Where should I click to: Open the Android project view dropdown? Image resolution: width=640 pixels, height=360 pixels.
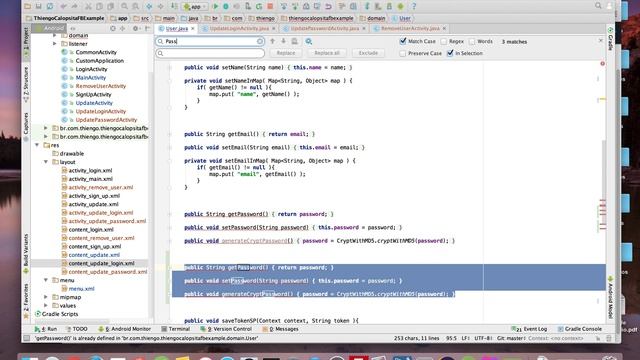click(50, 28)
